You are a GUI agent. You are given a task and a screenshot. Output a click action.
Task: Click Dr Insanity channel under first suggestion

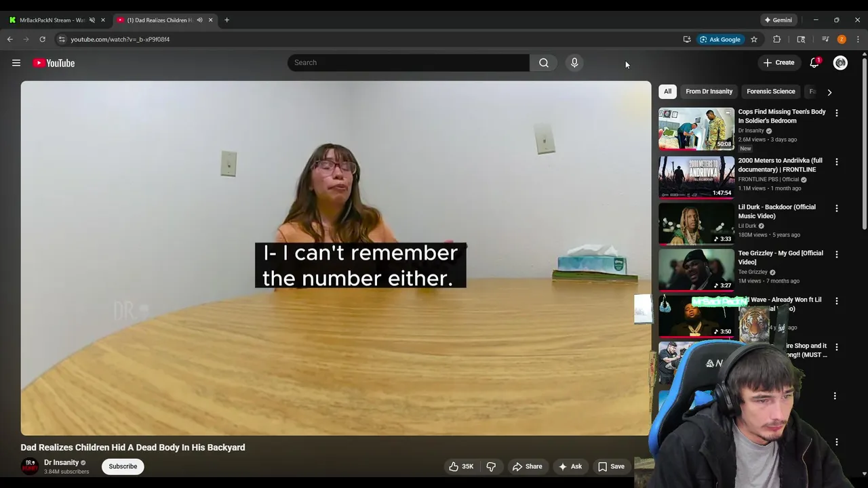pyautogui.click(x=751, y=130)
